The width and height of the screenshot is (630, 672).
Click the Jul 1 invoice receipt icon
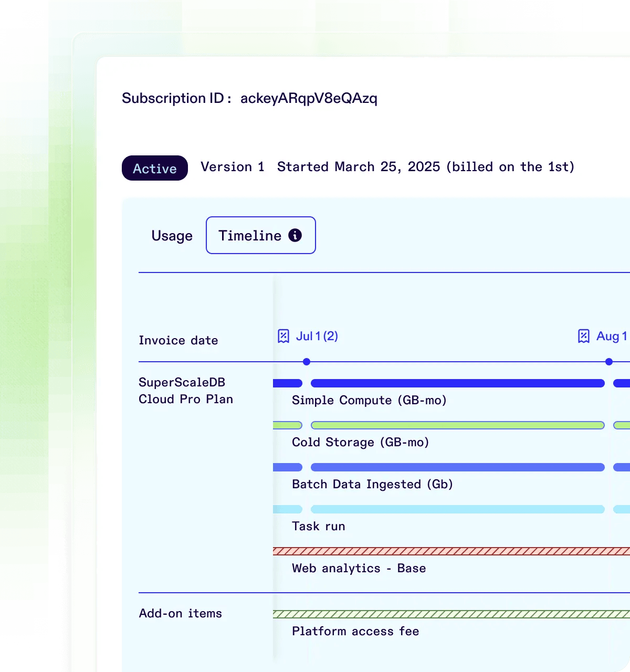pyautogui.click(x=283, y=336)
